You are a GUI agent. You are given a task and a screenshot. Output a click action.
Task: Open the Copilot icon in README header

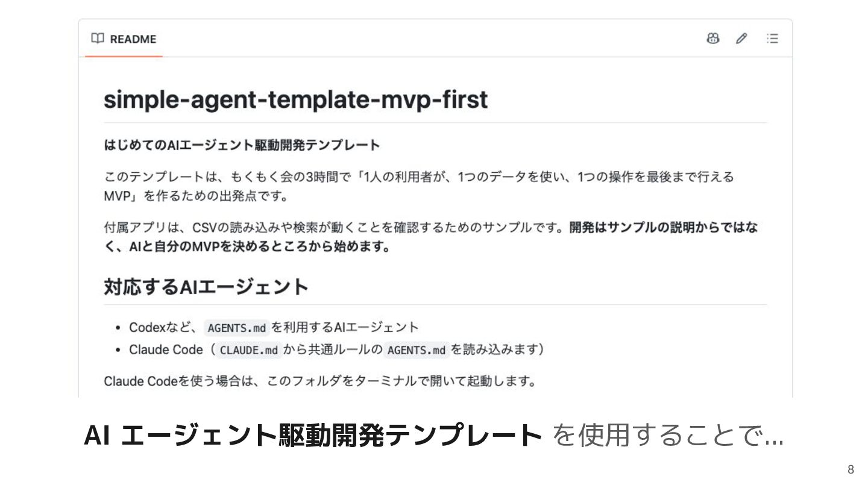tap(713, 39)
